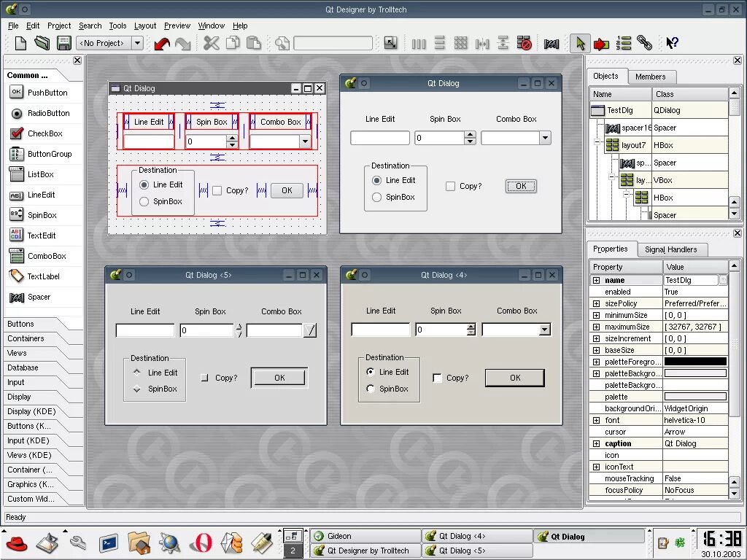
Task: Click the Copy toolbar icon
Action: pos(233,43)
